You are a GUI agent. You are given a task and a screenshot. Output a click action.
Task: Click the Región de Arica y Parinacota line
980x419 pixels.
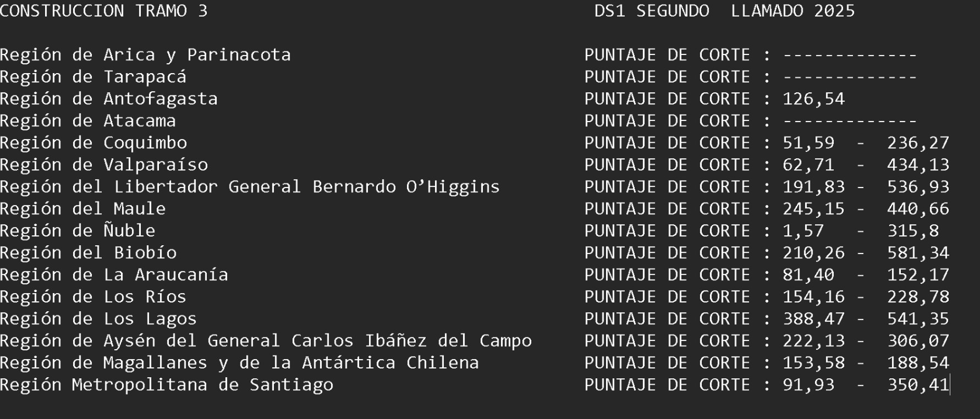145,55
